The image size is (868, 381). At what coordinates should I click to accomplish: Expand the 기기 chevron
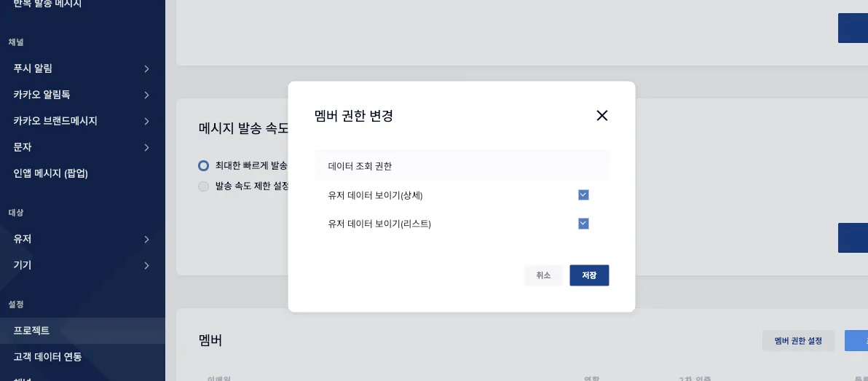tap(146, 265)
